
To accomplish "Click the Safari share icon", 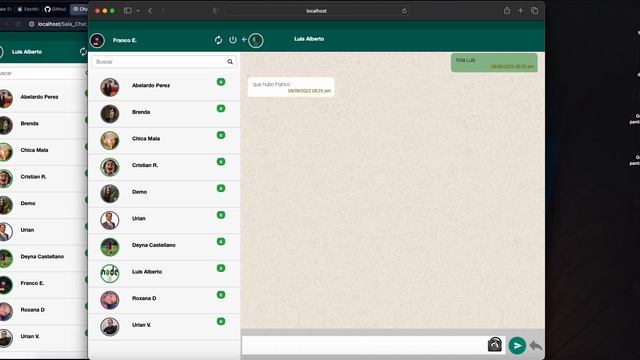I will 507,11.
